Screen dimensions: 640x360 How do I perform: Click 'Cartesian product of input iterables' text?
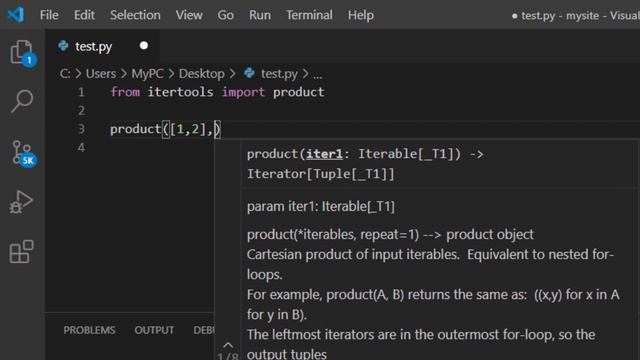click(353, 254)
